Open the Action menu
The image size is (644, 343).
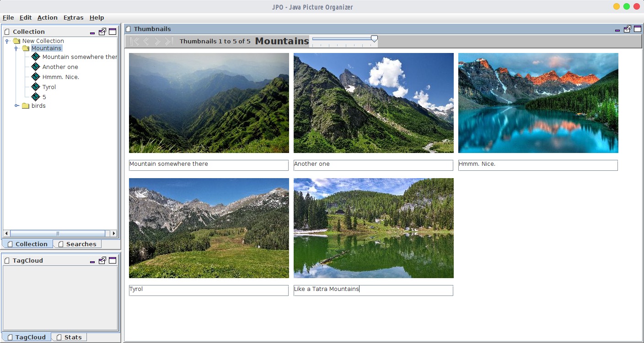[x=48, y=17]
